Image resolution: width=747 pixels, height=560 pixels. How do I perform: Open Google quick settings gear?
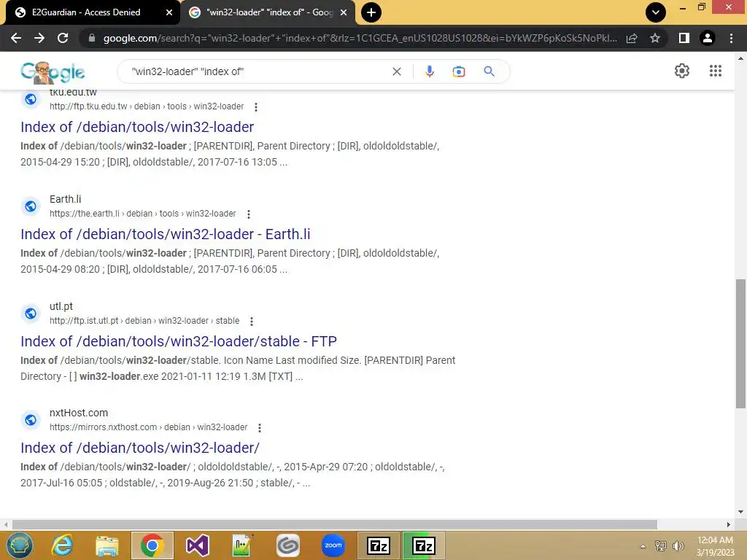(682, 71)
